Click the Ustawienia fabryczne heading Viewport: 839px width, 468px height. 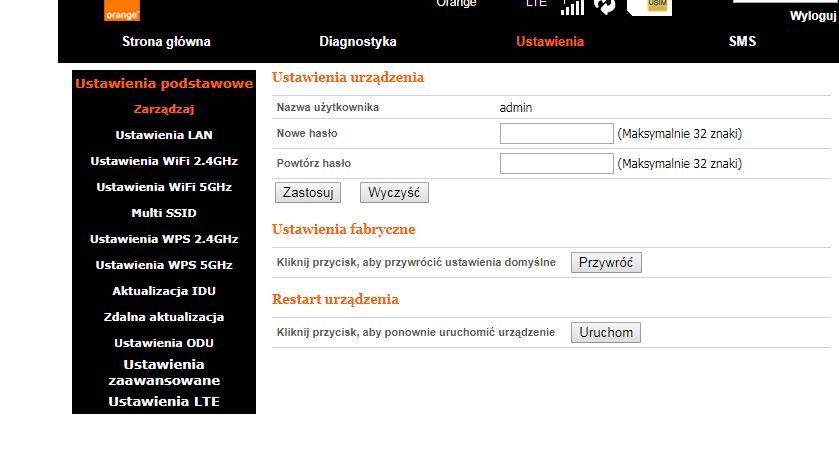344,229
